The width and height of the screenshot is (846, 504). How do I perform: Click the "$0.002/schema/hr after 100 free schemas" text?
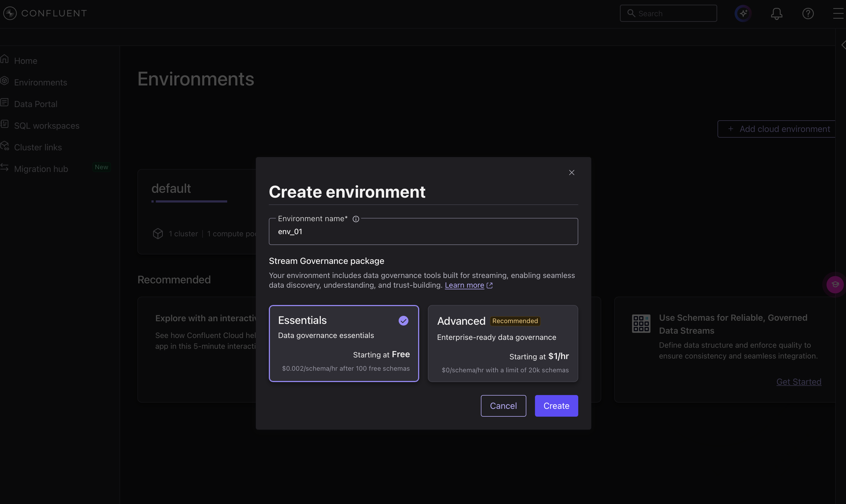[x=346, y=369]
